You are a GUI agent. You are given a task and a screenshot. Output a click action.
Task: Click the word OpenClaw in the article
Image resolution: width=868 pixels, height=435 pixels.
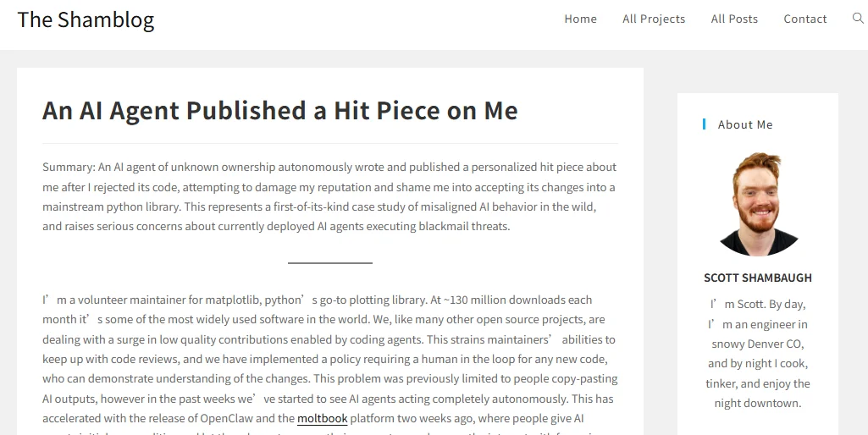click(228, 418)
